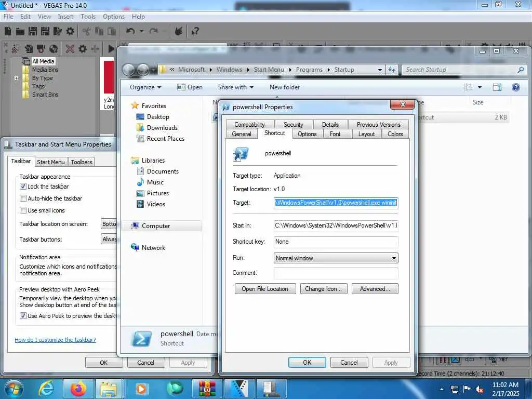Image resolution: width=532 pixels, height=399 pixels.
Task: Open the Run Normal window dropdown
Action: click(x=336, y=258)
